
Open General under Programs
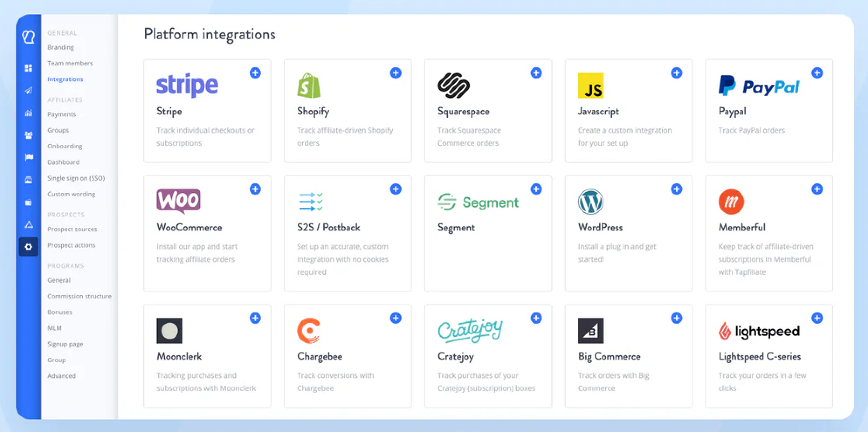pyautogui.click(x=59, y=280)
